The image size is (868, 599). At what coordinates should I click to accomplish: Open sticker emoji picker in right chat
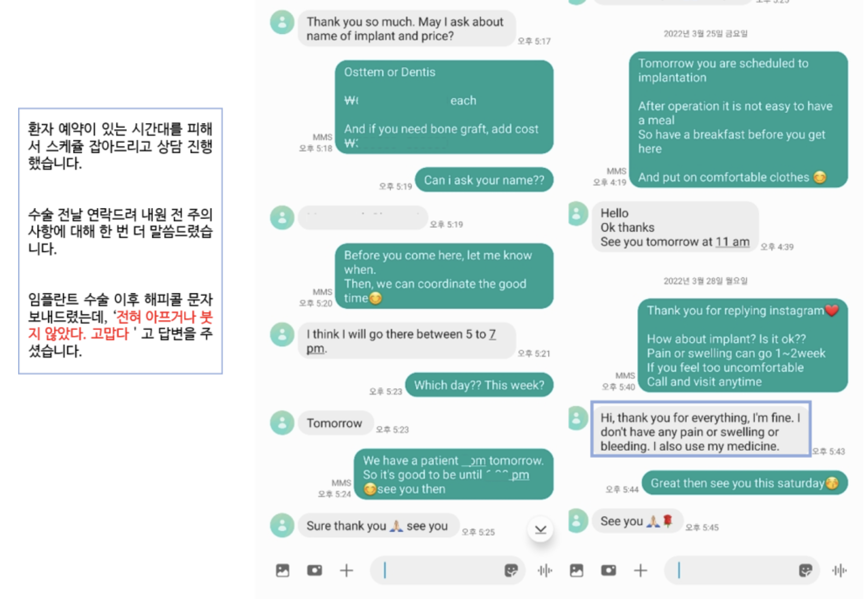point(805,570)
